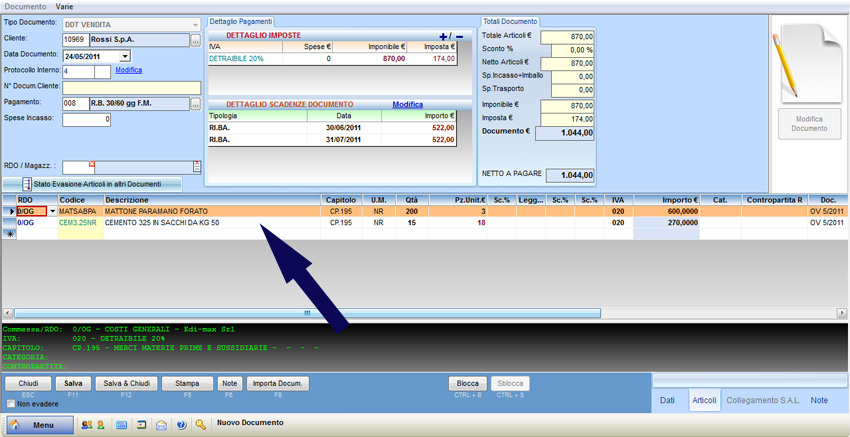Click the single user icon in bottom toolbar
The image size is (850, 437).
click(x=100, y=425)
